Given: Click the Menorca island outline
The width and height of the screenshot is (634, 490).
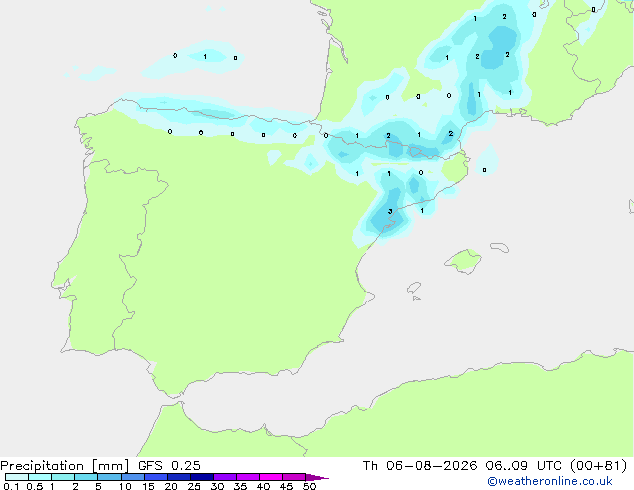Looking at the screenshot, I should 500,247.
